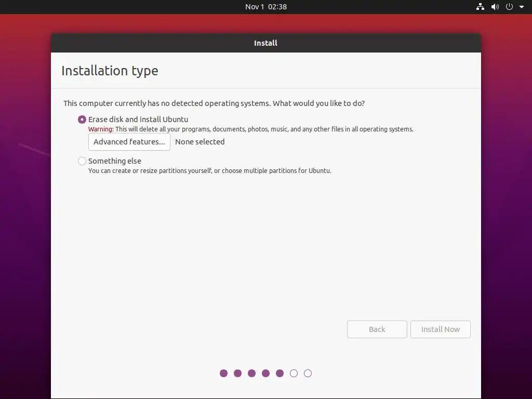Viewport: 532px width, 399px height.
Task: Open the clock showing Nov 1 02:38
Action: click(266, 7)
